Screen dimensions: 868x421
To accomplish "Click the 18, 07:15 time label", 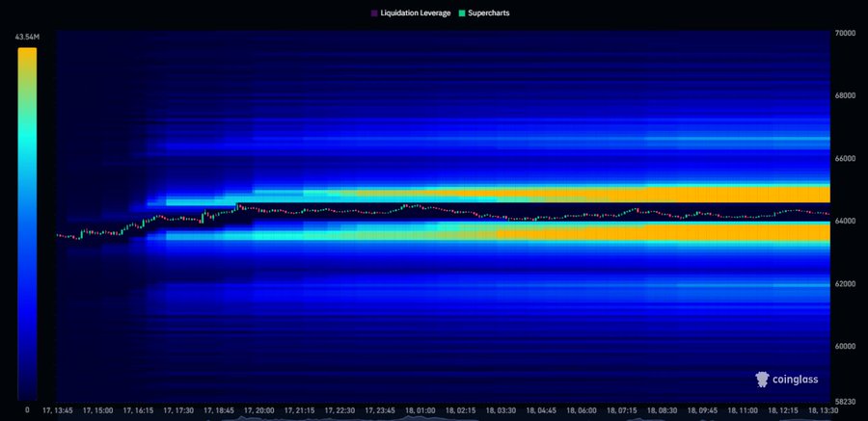I will [622, 410].
